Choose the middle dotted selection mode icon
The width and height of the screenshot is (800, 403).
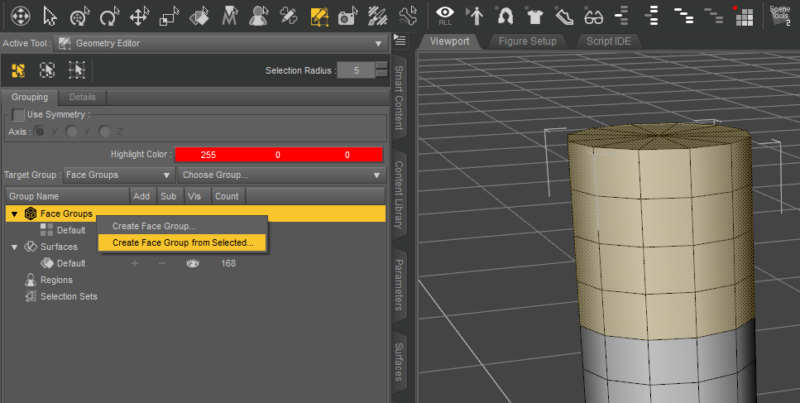[47, 70]
